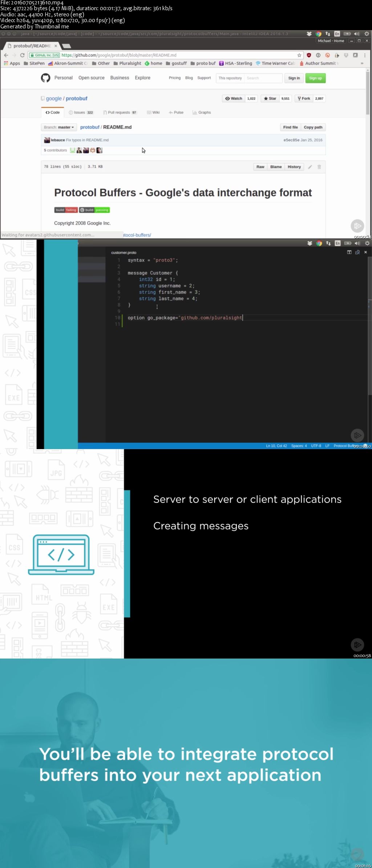The width and height of the screenshot is (372, 868).
Task: Switch to the Pull requests tab
Action: point(120,112)
